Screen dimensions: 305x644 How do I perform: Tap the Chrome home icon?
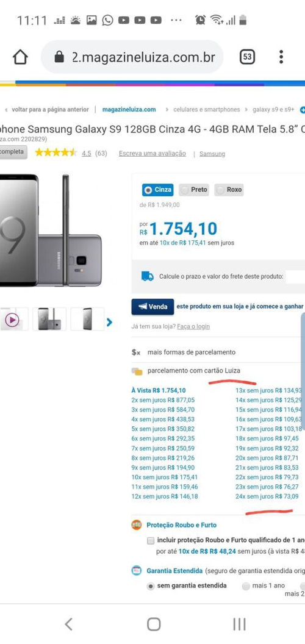(20, 57)
